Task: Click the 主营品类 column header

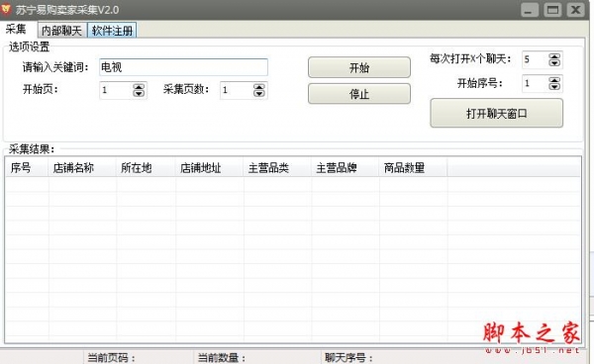Action: point(277,167)
